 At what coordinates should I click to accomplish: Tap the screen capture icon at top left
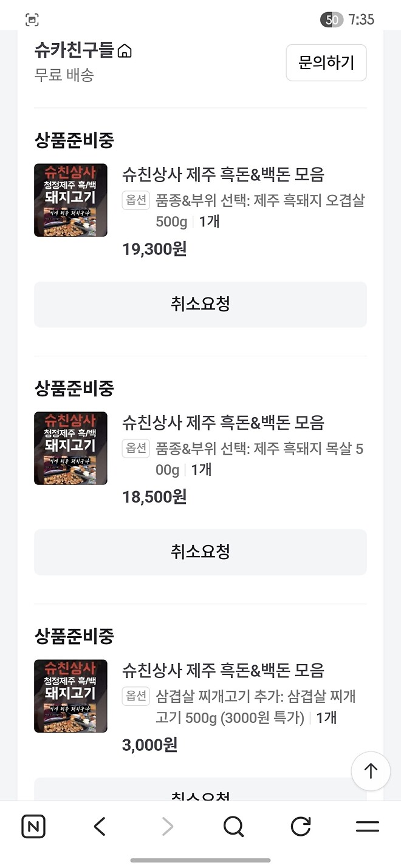[33, 19]
